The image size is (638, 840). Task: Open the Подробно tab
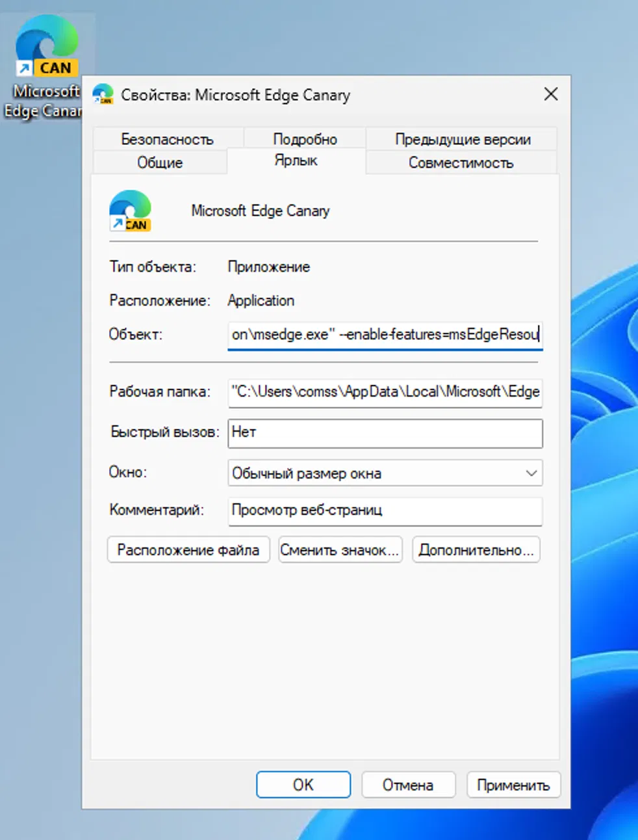click(305, 139)
